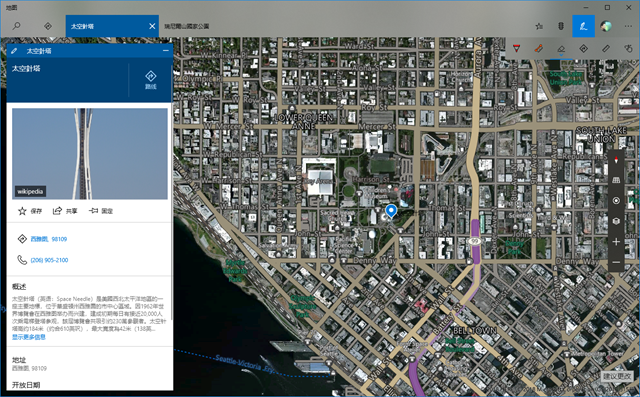Select the ink directions diamond tool
This screenshot has width=640, height=397.
[x=584, y=49]
